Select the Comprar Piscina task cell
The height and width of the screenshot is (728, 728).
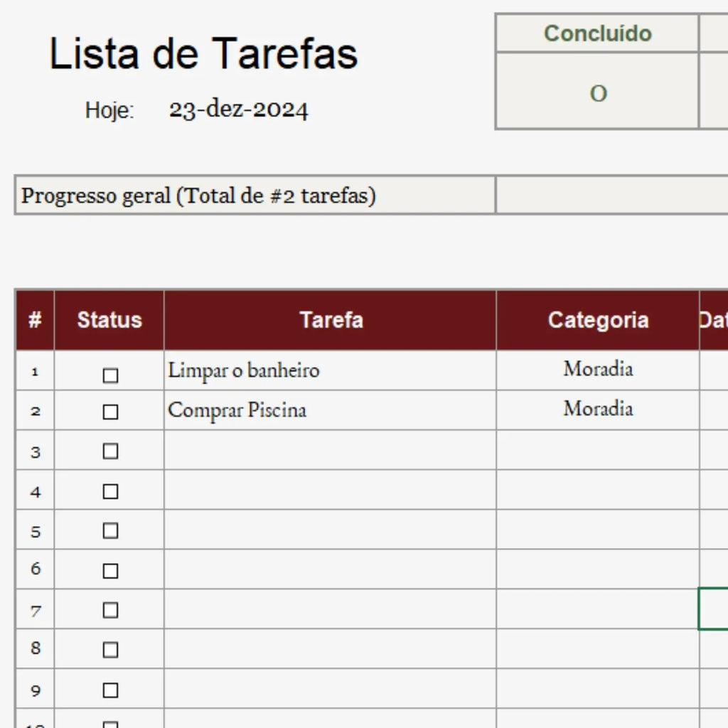330,410
